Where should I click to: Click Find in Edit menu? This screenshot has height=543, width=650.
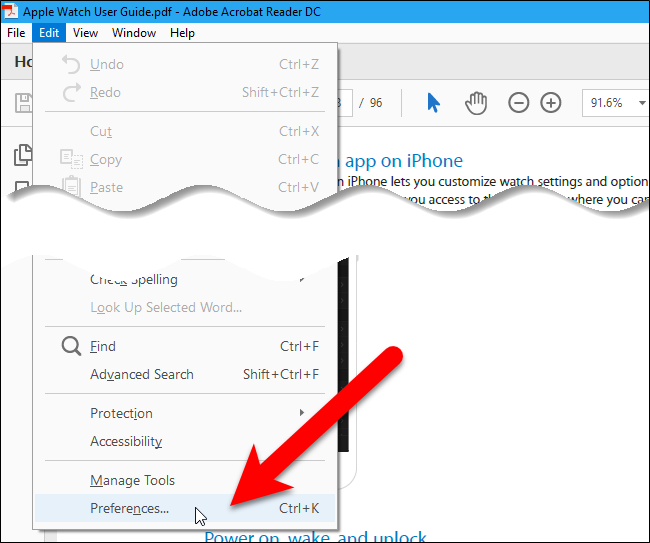coord(185,346)
